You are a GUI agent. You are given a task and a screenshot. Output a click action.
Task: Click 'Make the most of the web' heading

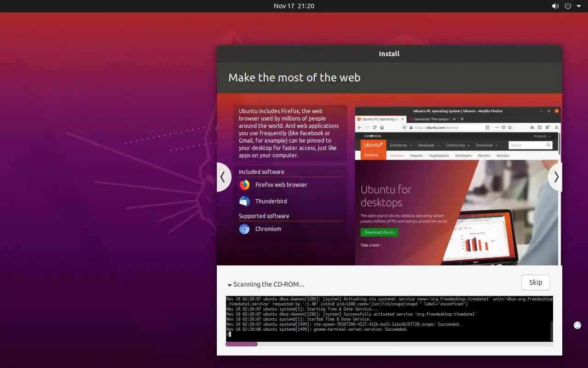pyautogui.click(x=294, y=77)
